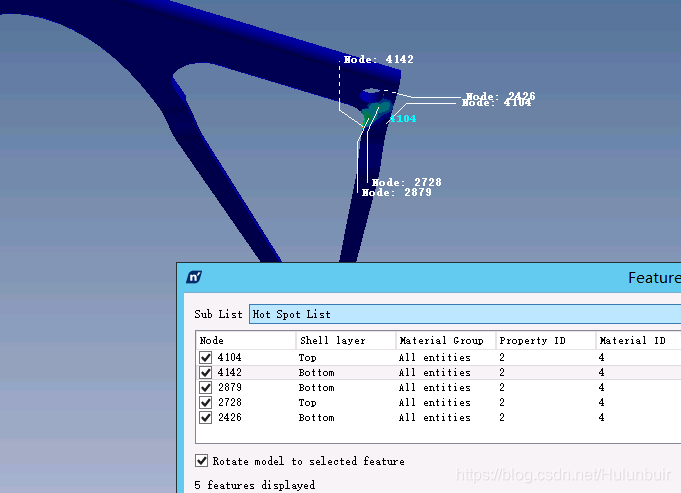Screen dimensions: 681x493
Task: Uncheck the node 2879 checkbox
Action: tap(205, 387)
